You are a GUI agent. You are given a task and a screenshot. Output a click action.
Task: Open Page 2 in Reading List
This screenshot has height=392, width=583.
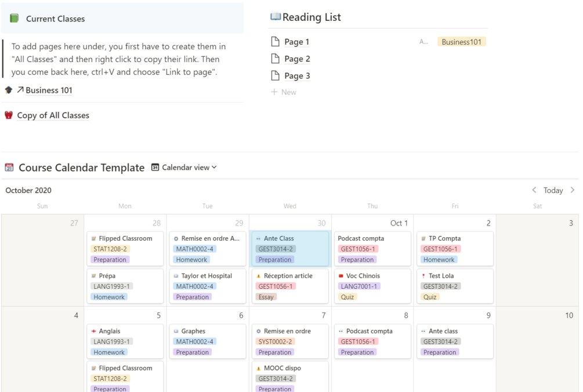coord(297,59)
